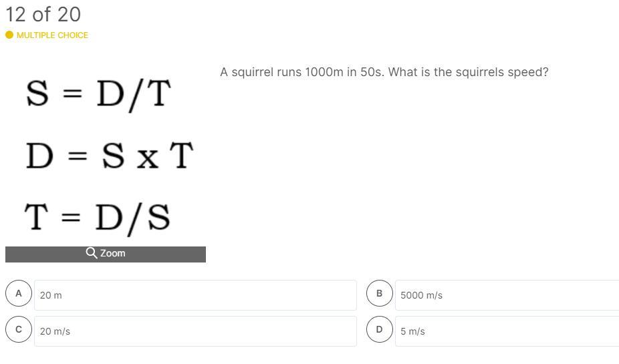619x364 pixels.
Task: Select the answer circle labeled B
Action: [379, 293]
